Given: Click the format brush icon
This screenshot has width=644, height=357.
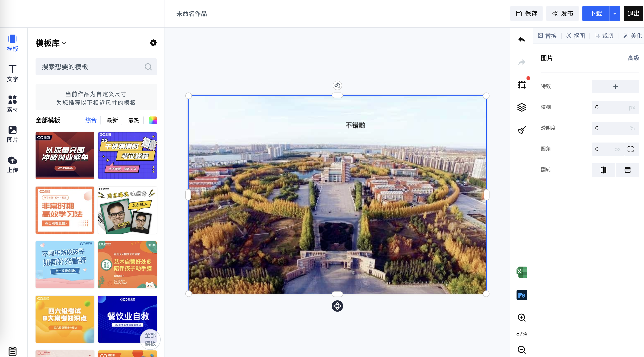Looking at the screenshot, I should tap(522, 130).
